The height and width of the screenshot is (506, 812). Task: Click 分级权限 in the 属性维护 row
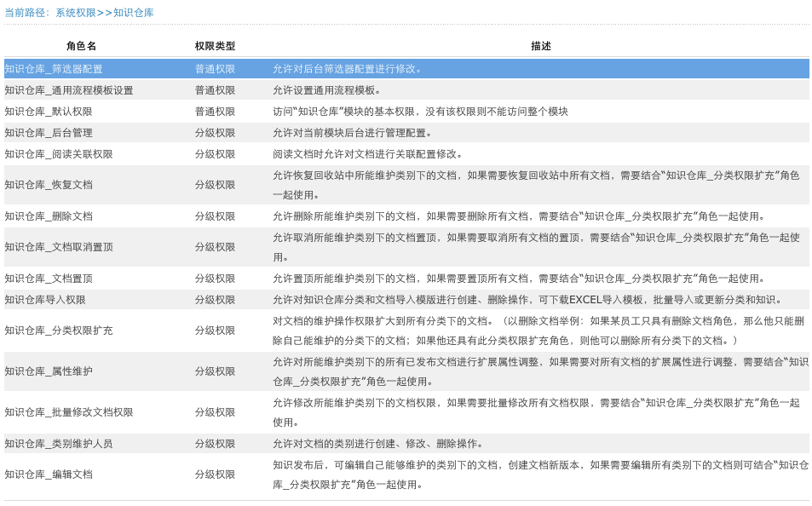point(215,371)
